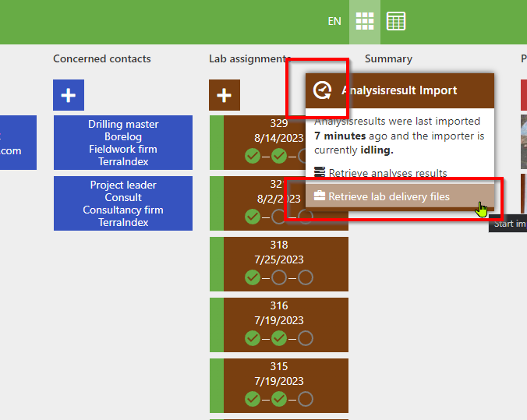This screenshot has height=420, width=527.
Task: Add a concerned contact with blue plus
Action: (69, 95)
